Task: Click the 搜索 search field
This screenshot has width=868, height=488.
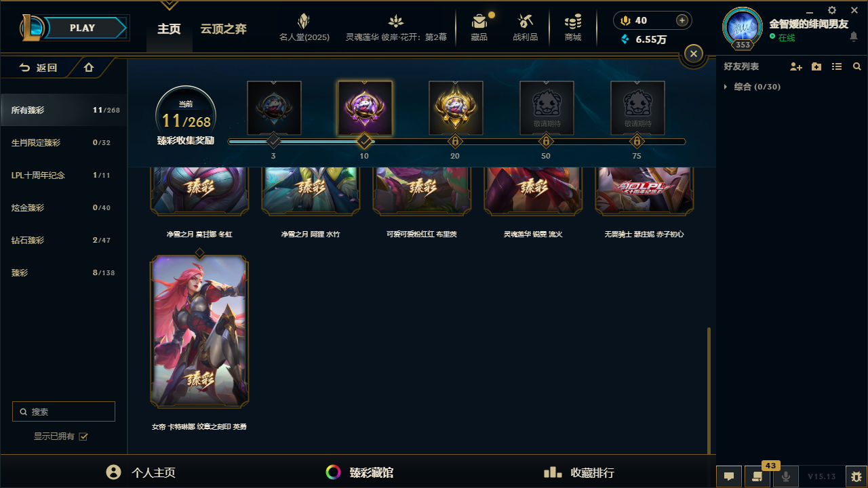Action: [64, 411]
